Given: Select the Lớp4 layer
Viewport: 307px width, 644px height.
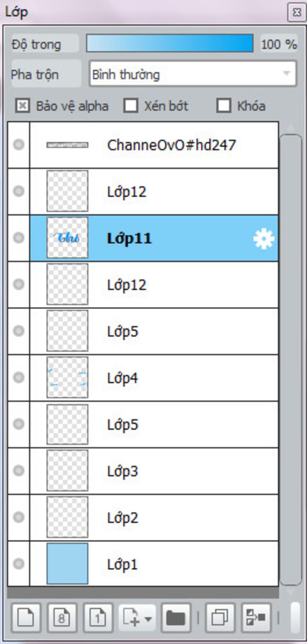Looking at the screenshot, I should coord(154,378).
